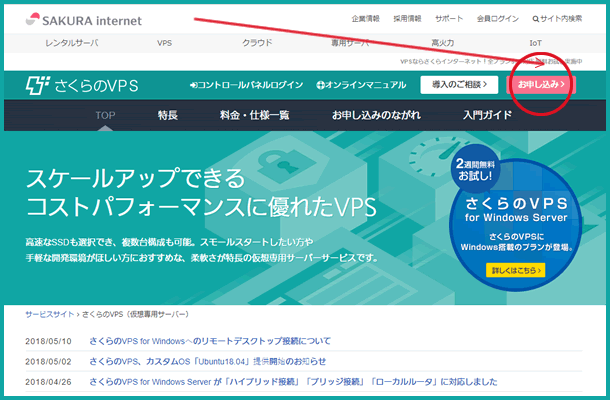Click the date 2018/05/02
Image resolution: width=610 pixels, height=400 pixels.
click(x=48, y=361)
